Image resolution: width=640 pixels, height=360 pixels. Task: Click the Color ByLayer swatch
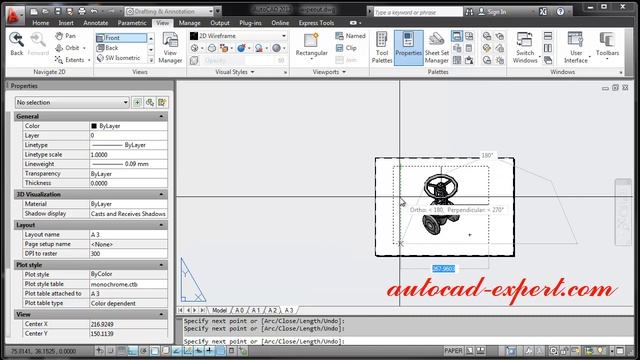click(94, 126)
